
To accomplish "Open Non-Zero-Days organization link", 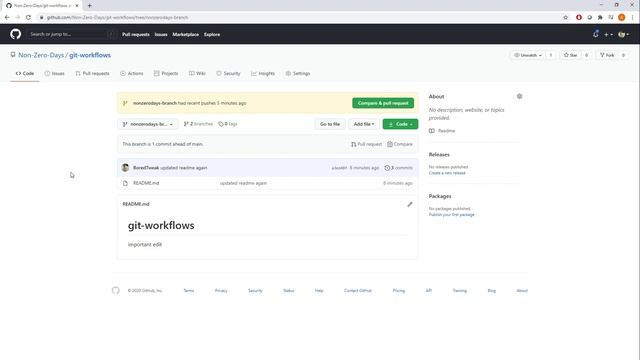I will (41, 55).
